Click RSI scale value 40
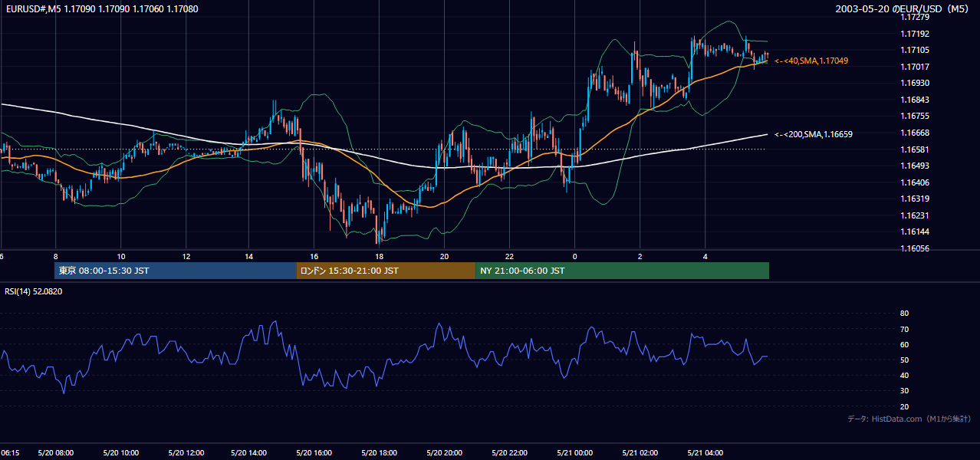Image resolution: width=980 pixels, height=460 pixels. pyautogui.click(x=904, y=376)
